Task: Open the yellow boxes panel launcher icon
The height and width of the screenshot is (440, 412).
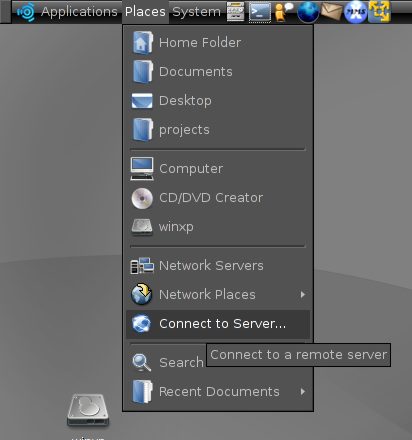Action: coord(379,12)
